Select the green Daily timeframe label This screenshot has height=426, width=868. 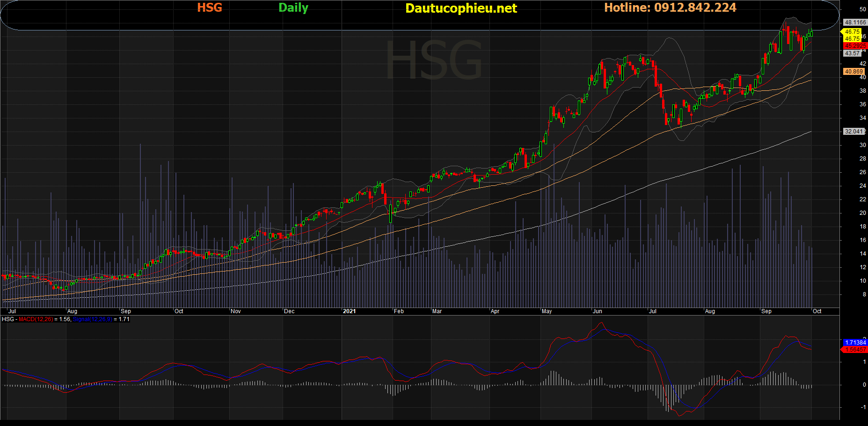tap(293, 7)
